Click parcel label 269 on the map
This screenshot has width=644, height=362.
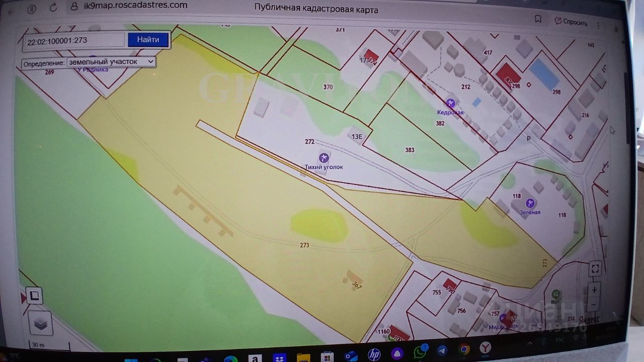point(49,72)
